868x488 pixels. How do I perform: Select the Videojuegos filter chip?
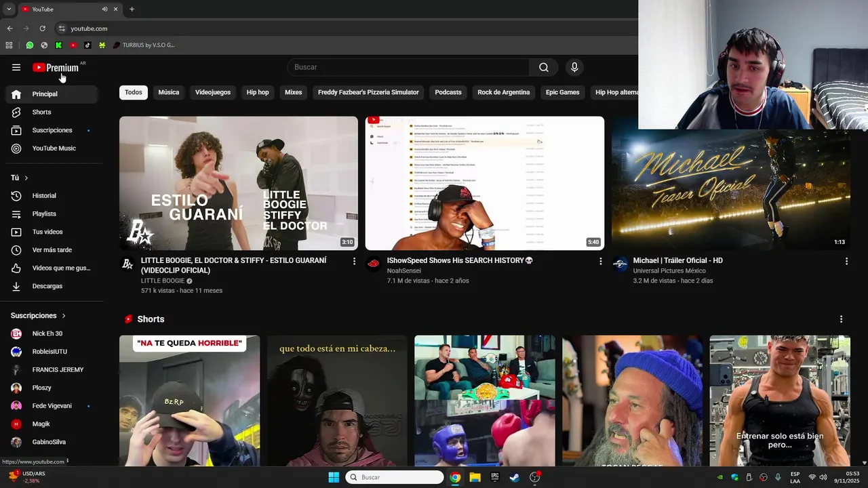pos(213,92)
